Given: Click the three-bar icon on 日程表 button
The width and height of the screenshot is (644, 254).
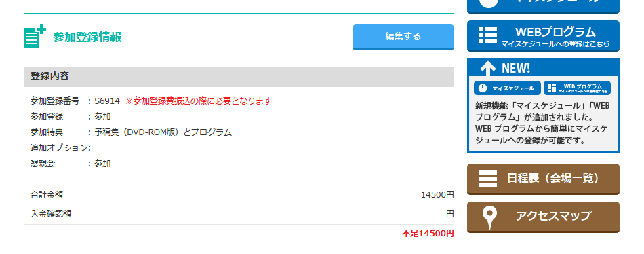Looking at the screenshot, I should coord(488,179).
